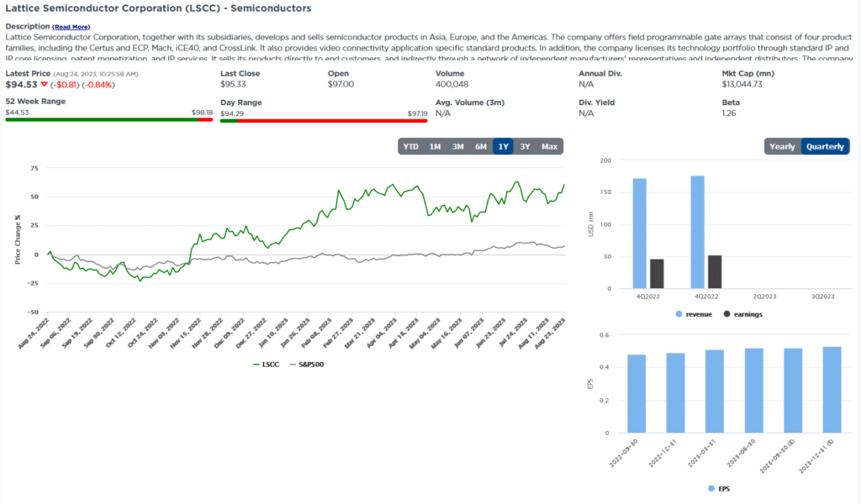Select the Max time range
The height and width of the screenshot is (504, 861).
[x=549, y=146]
